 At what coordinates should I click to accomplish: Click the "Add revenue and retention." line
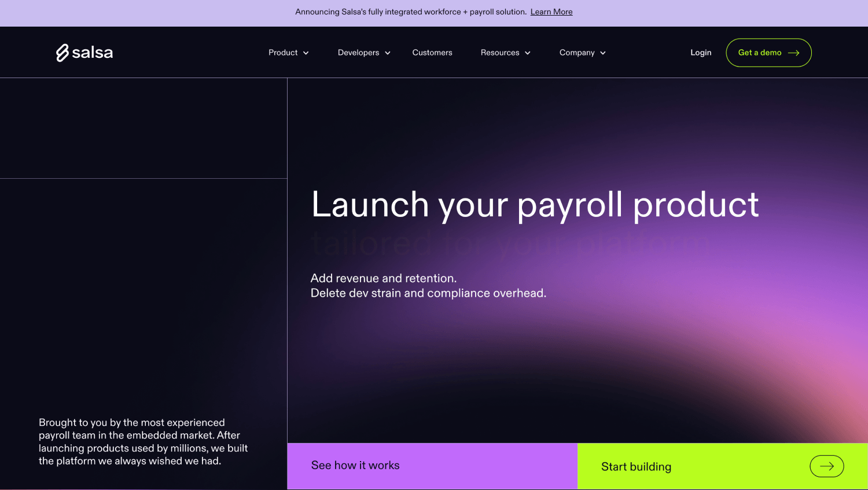tap(384, 278)
